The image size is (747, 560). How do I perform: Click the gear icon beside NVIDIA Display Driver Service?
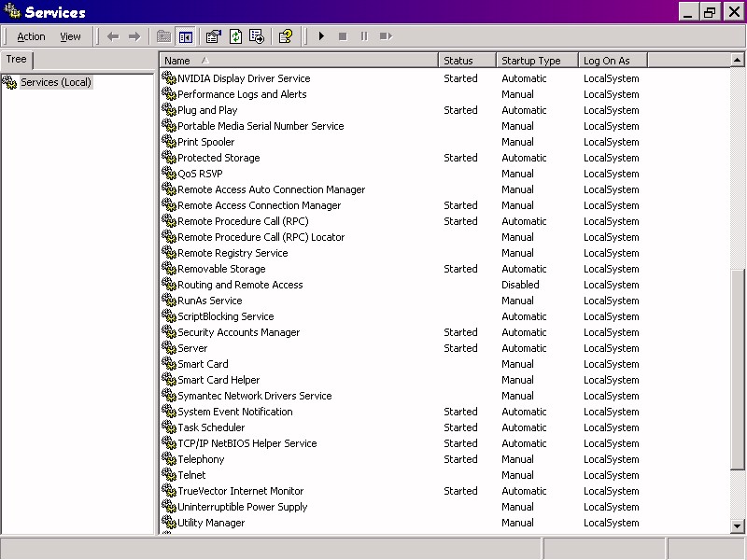tap(169, 77)
